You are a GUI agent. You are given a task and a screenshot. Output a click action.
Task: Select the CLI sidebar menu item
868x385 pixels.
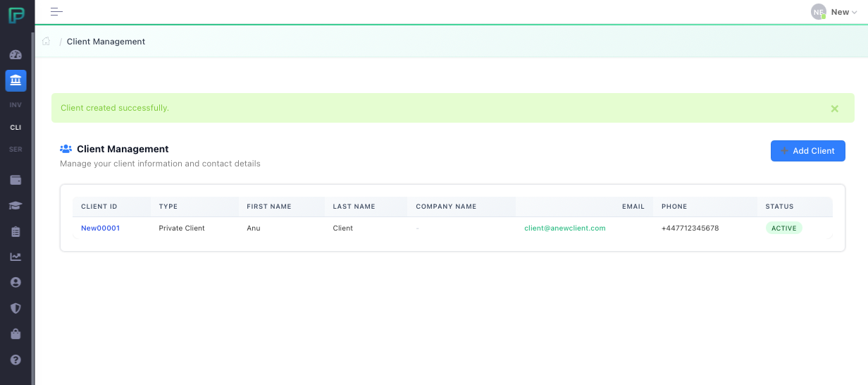click(15, 128)
